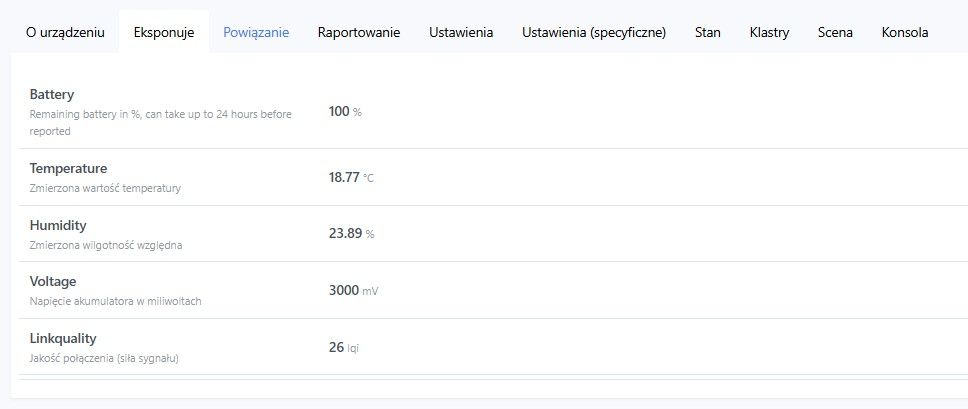The width and height of the screenshot is (968, 409).
Task: Select the 26 lqi link quality value
Action: click(343, 347)
